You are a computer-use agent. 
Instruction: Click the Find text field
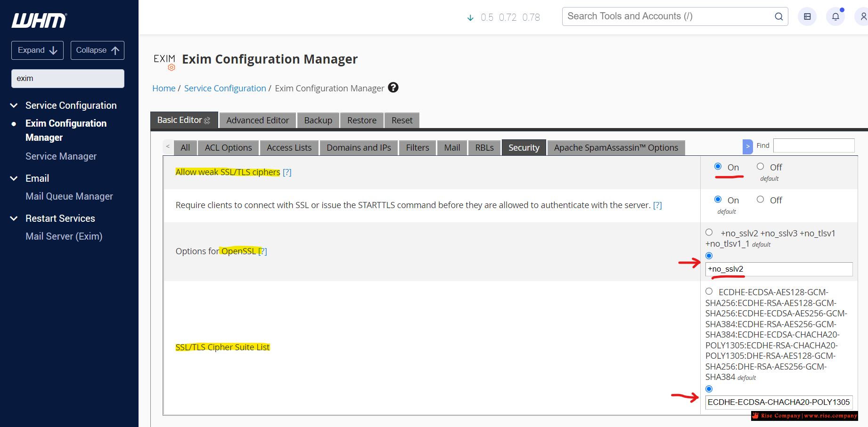pos(813,146)
